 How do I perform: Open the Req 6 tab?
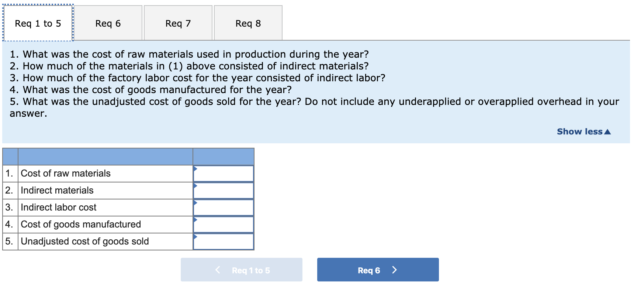tap(108, 23)
